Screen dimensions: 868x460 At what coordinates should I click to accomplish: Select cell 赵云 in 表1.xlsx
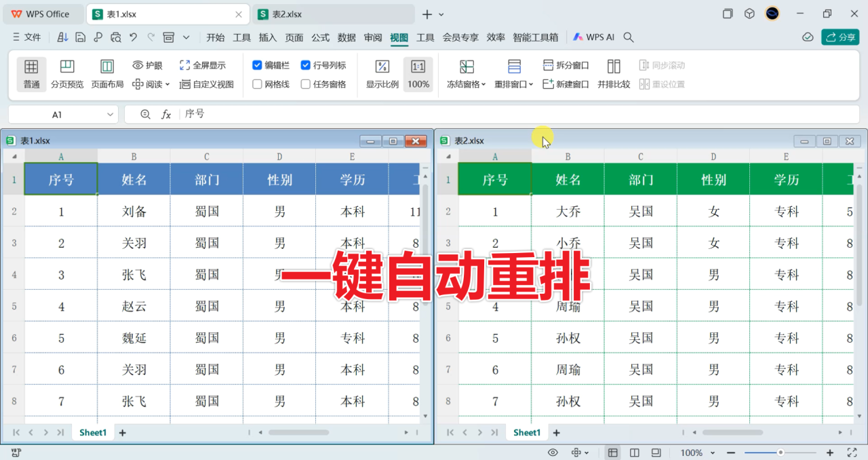134,307
